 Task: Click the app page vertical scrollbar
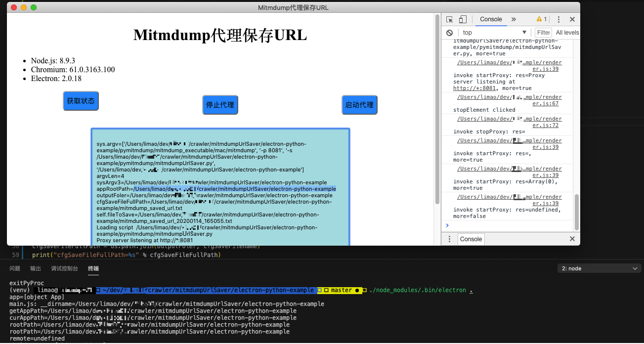click(437, 109)
